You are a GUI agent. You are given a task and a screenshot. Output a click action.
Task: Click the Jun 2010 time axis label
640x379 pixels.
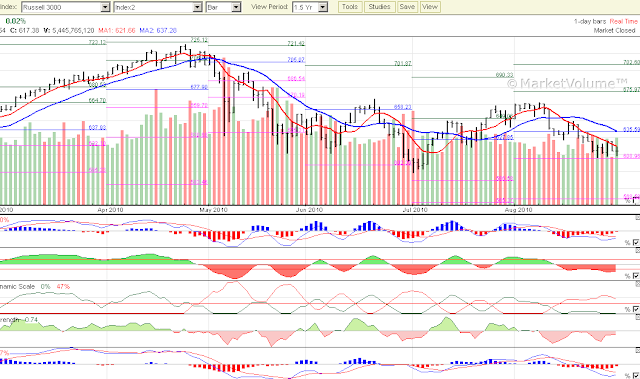309,210
